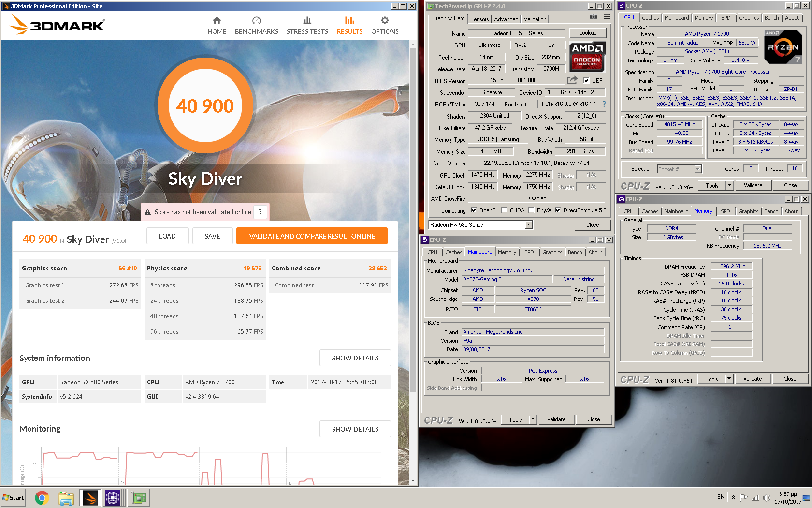
Task: Switch to the Sensors tab in GPU-Z
Action: [479, 19]
